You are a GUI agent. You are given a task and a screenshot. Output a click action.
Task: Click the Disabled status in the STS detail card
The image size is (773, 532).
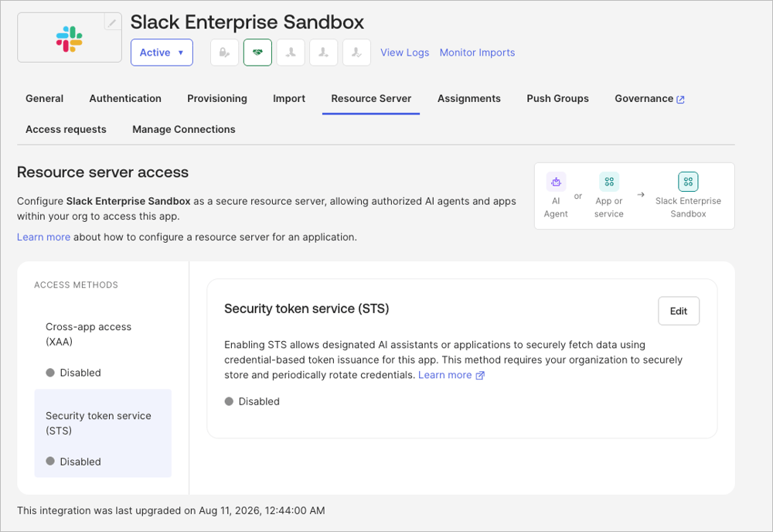click(252, 401)
